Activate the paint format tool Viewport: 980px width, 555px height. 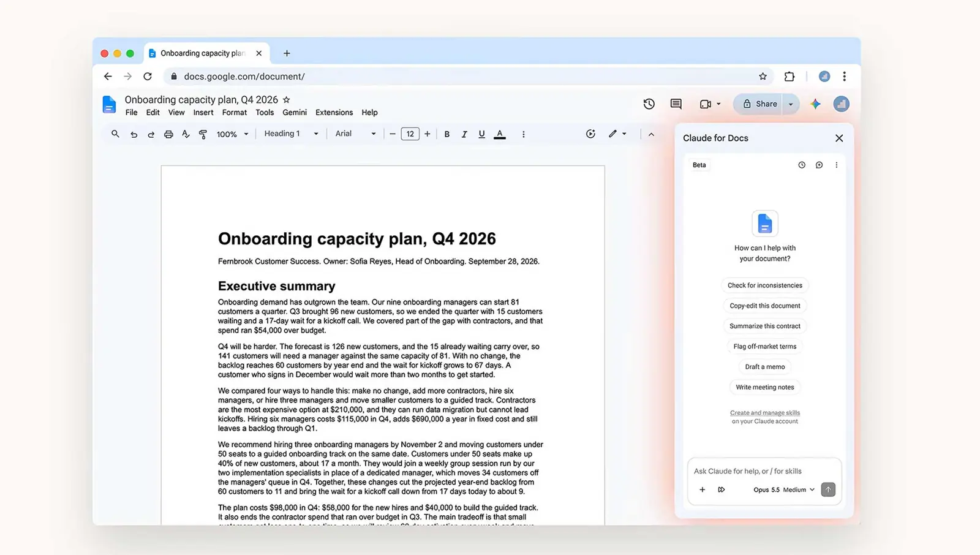[x=203, y=134]
